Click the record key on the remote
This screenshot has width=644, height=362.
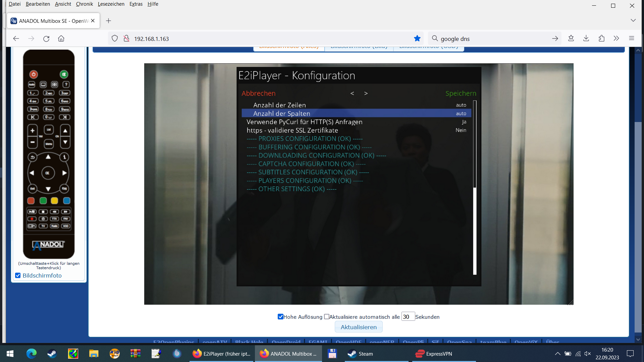[x=32, y=219]
